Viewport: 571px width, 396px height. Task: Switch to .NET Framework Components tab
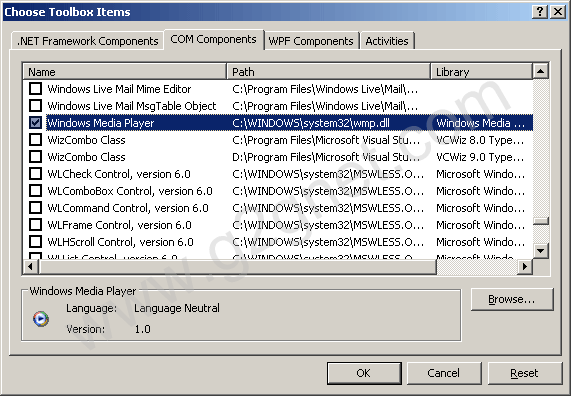(x=87, y=41)
